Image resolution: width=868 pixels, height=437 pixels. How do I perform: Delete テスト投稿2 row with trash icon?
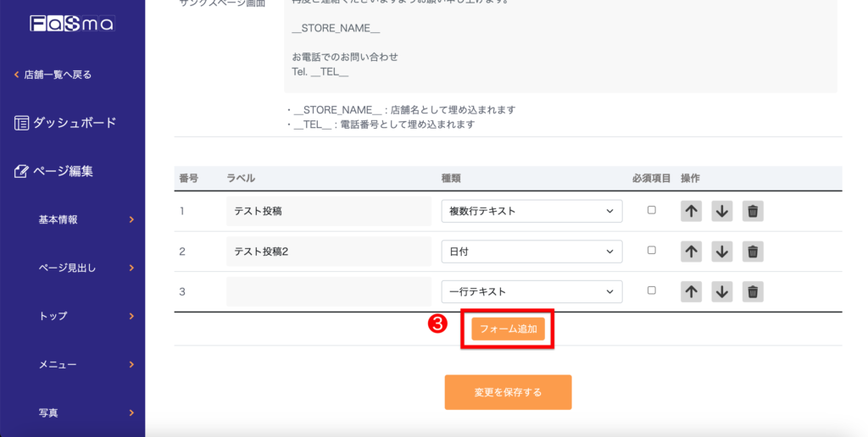pyautogui.click(x=752, y=252)
